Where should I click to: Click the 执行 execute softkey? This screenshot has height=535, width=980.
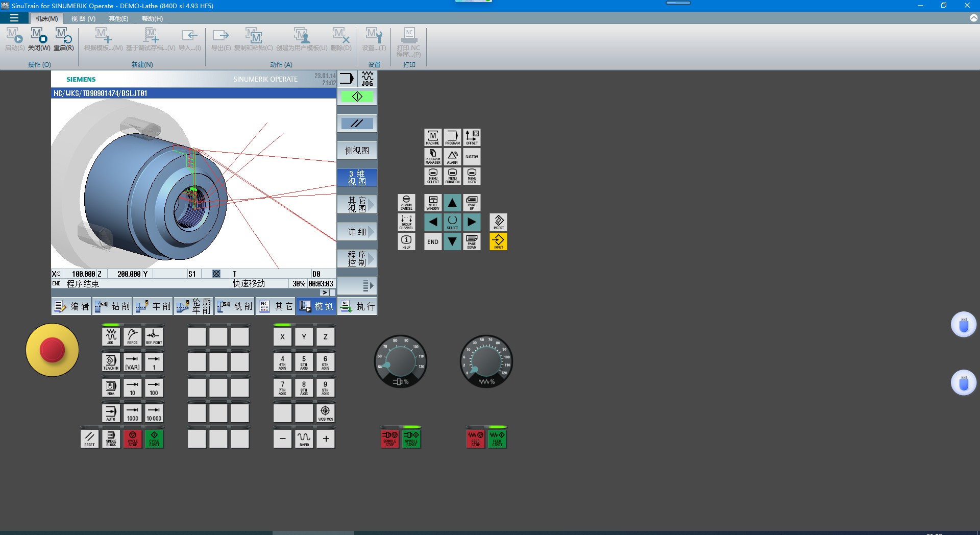pyautogui.click(x=357, y=306)
